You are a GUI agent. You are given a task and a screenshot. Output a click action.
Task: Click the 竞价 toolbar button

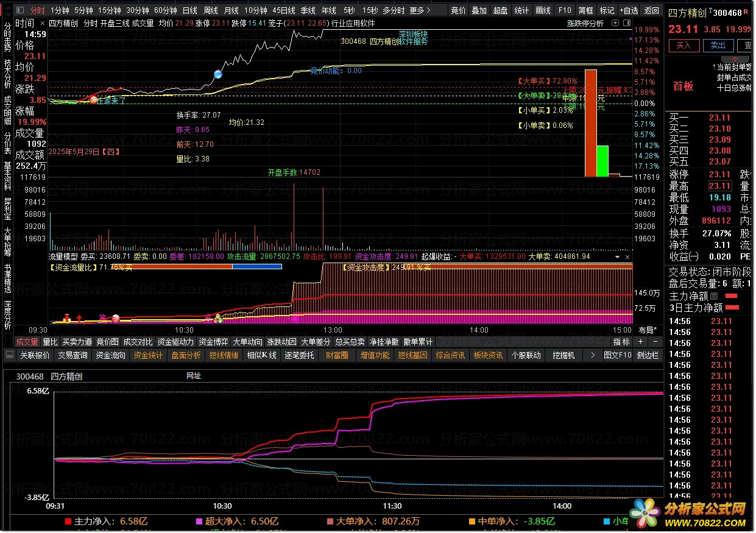[459, 10]
